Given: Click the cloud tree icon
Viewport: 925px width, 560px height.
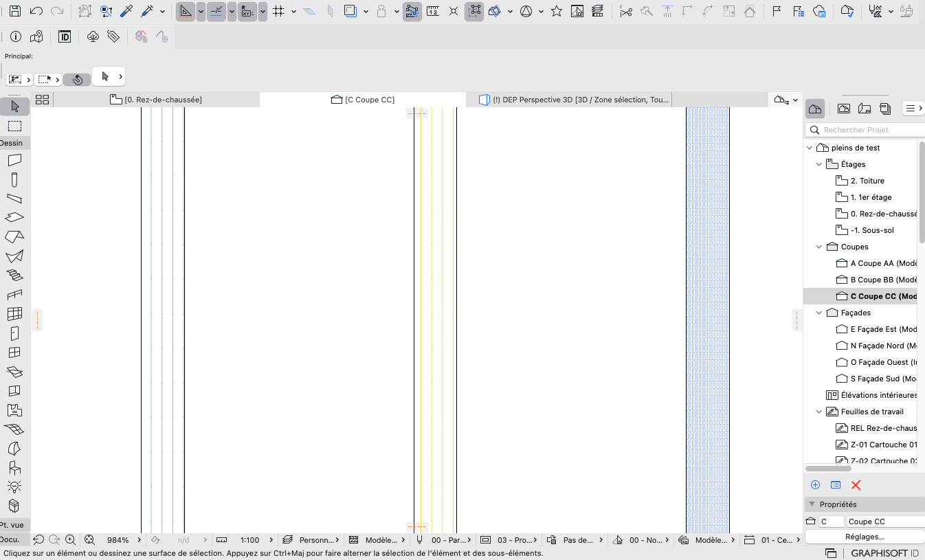Looking at the screenshot, I should tap(93, 36).
